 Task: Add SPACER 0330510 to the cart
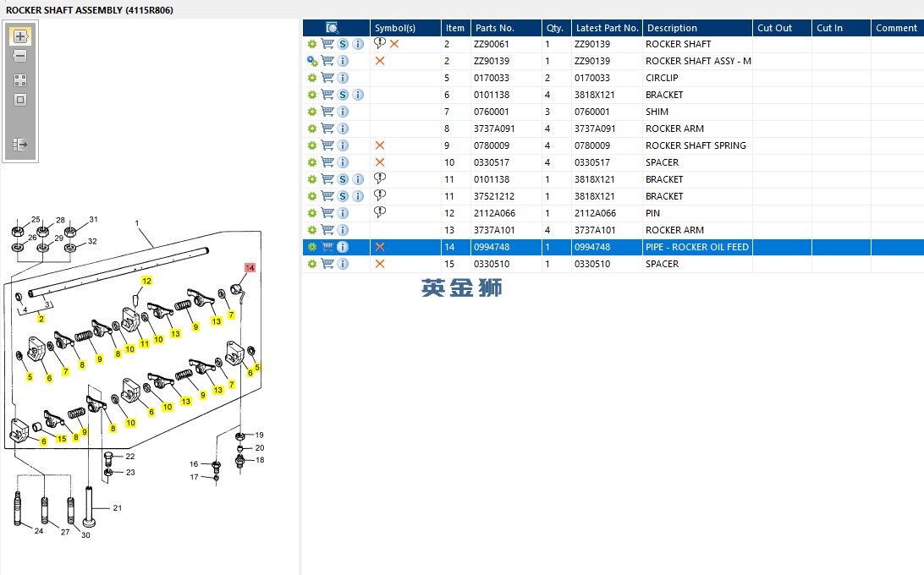tap(327, 264)
